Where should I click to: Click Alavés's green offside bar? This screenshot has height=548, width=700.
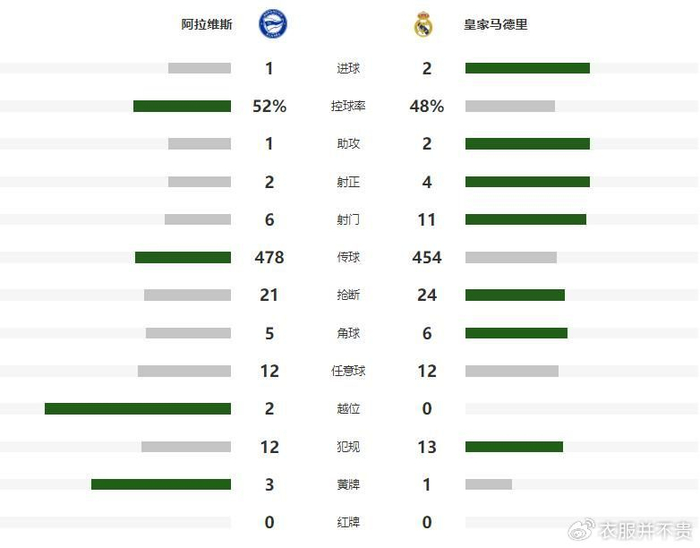138,409
